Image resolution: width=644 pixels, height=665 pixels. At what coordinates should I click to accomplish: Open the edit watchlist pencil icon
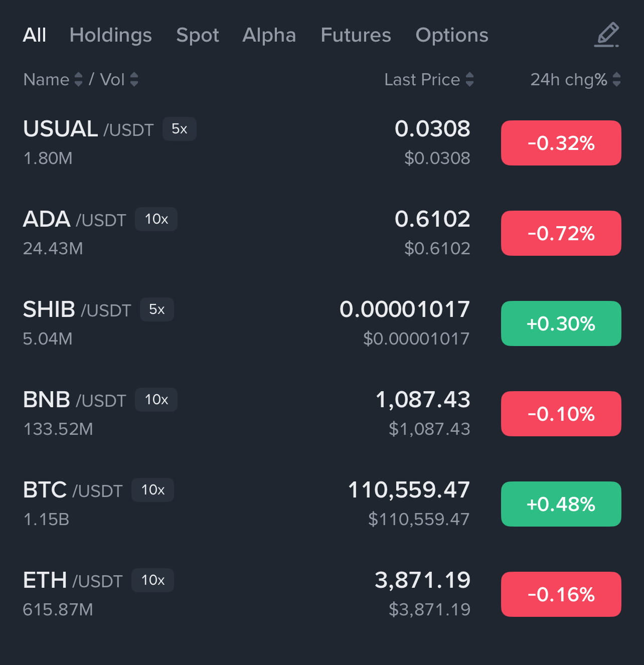(607, 35)
